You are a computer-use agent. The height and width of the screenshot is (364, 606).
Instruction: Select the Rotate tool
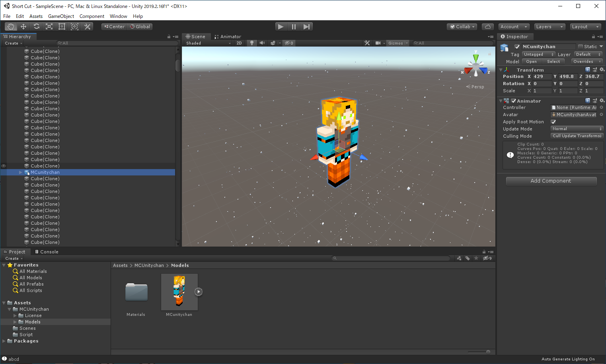click(x=36, y=27)
